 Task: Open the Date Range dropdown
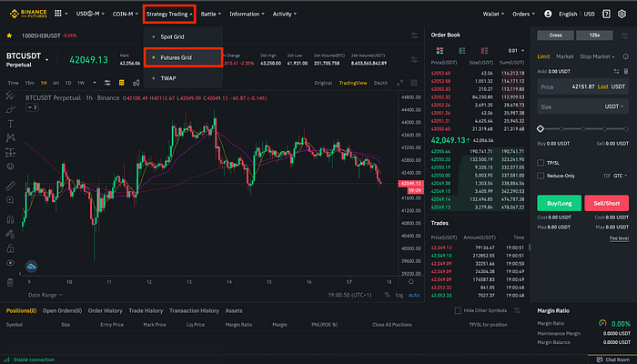[x=45, y=295]
